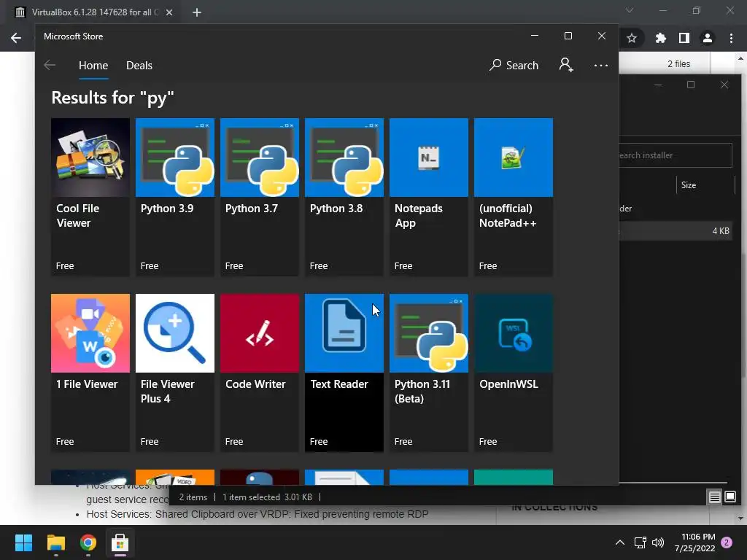The height and width of the screenshot is (560, 747).
Task: Click Free price under Python 3.9
Action: click(x=150, y=266)
